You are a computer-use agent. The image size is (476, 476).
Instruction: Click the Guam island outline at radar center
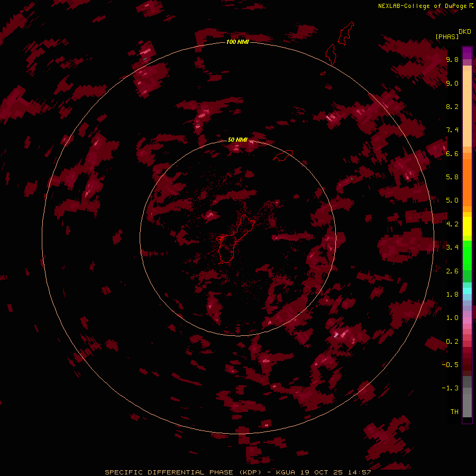[235, 239]
